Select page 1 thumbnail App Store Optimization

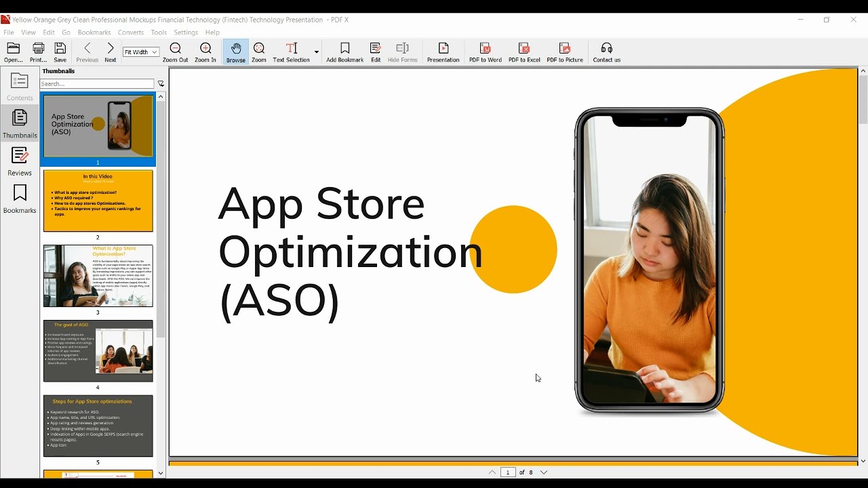click(x=98, y=126)
